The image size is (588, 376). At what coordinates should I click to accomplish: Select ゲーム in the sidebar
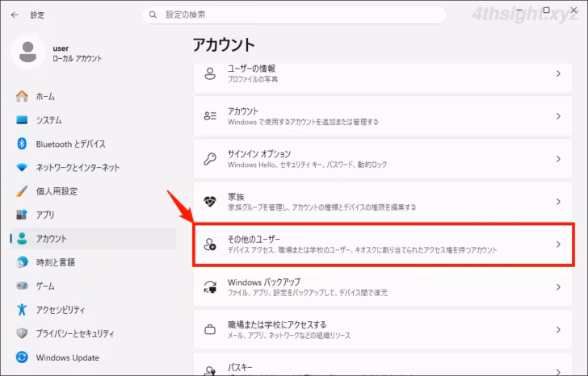[93, 286]
